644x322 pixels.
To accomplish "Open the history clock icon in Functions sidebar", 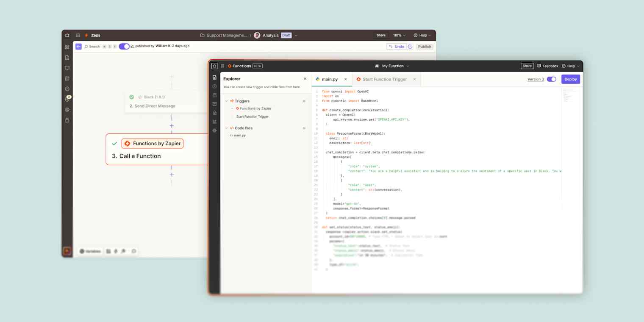I will pos(214,86).
